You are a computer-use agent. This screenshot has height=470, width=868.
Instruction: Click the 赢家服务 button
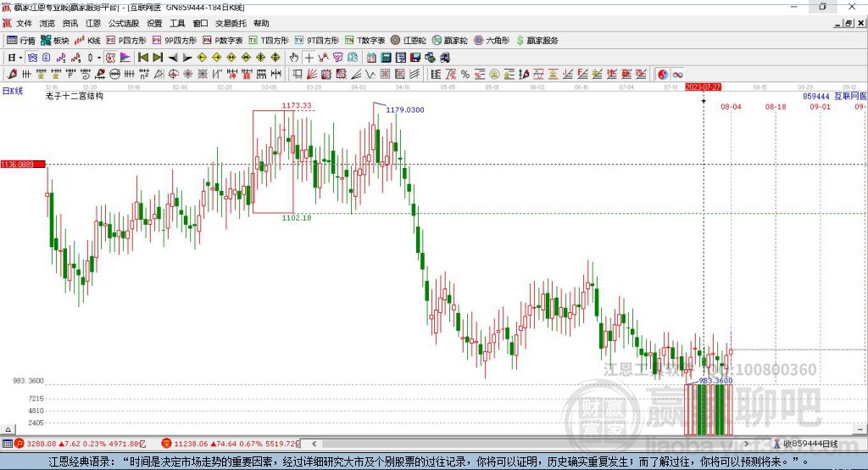coord(537,41)
